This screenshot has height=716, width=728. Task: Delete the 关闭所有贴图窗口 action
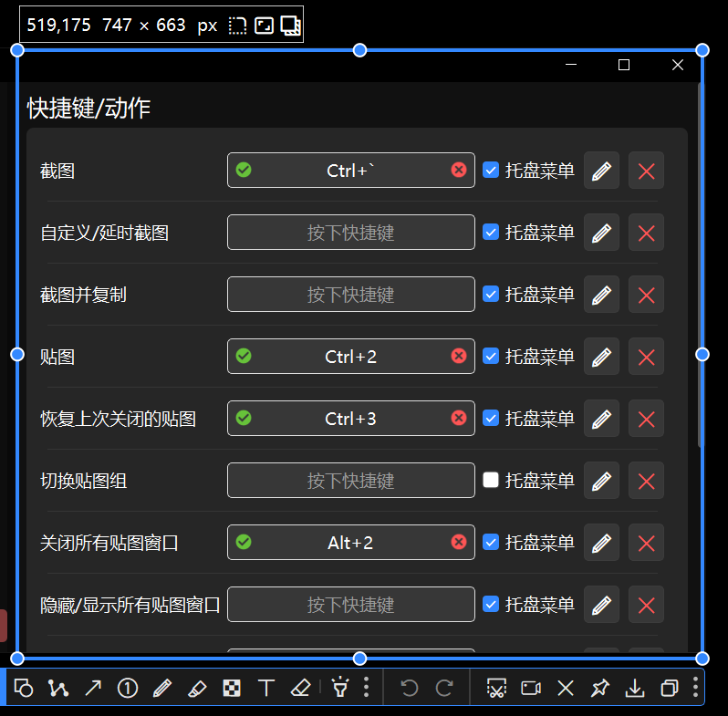(x=646, y=543)
